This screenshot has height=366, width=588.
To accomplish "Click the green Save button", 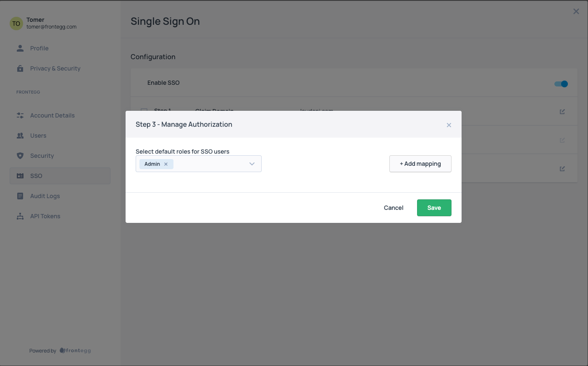I will point(434,208).
